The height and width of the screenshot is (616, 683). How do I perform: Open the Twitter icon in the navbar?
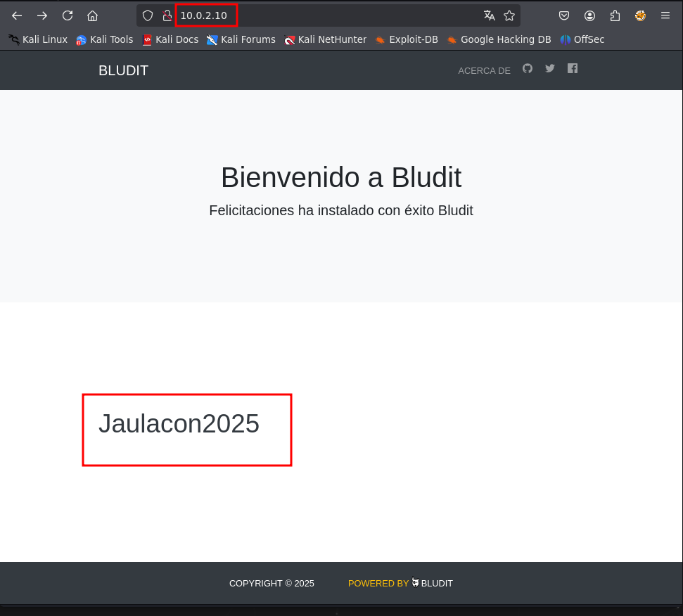(550, 68)
